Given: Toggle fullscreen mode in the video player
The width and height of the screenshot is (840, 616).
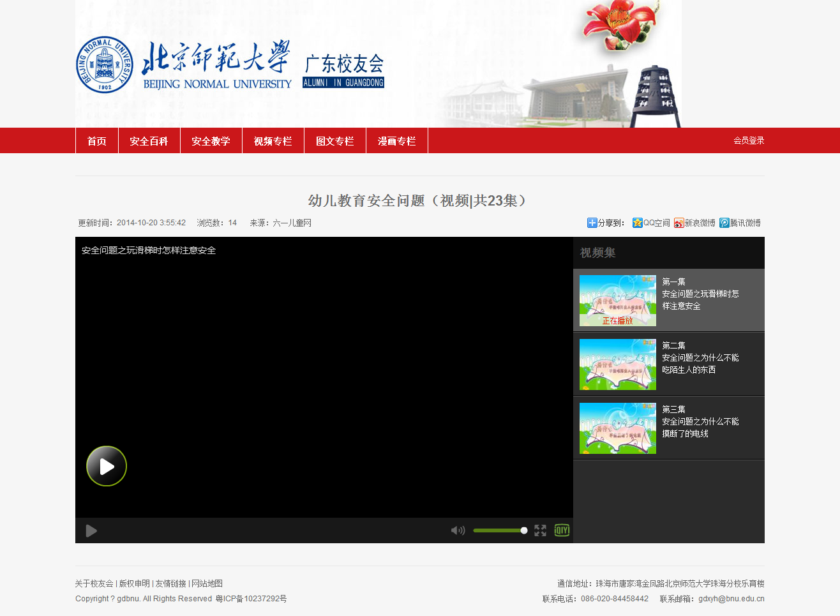Looking at the screenshot, I should [540, 530].
